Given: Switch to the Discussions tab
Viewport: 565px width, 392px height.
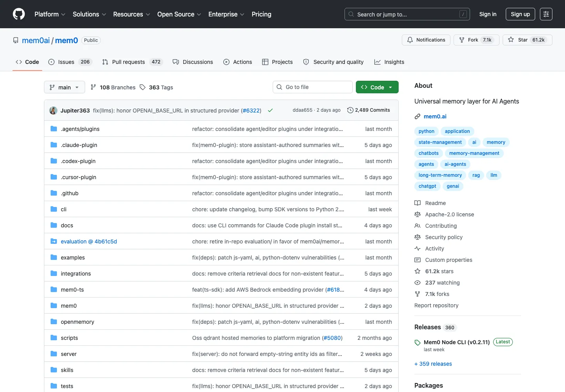Looking at the screenshot, I should click(193, 62).
